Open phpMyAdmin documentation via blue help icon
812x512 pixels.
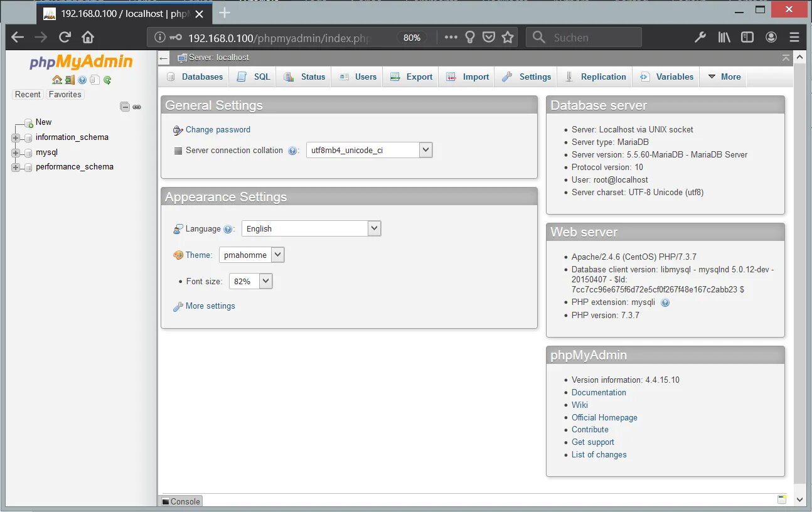pyautogui.click(x=82, y=80)
